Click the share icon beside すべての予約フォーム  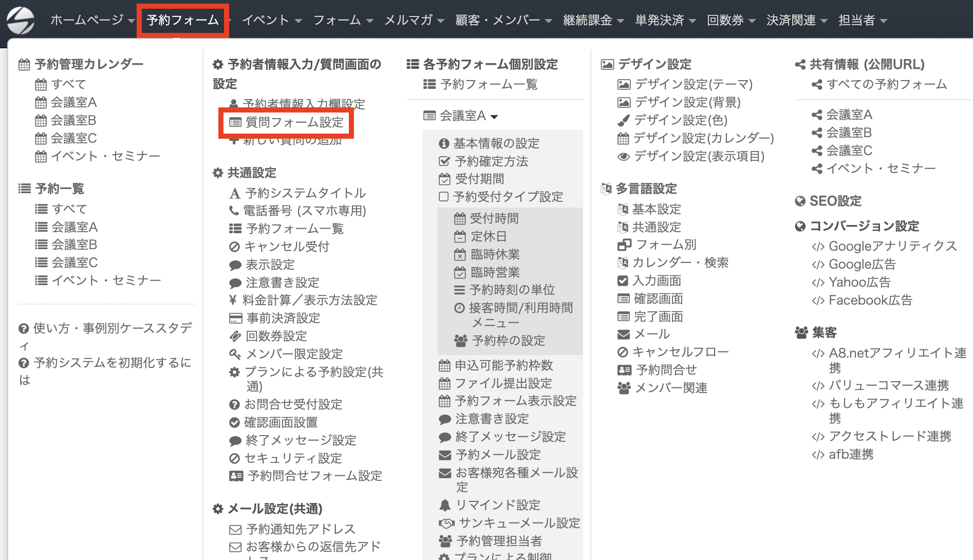pos(817,85)
